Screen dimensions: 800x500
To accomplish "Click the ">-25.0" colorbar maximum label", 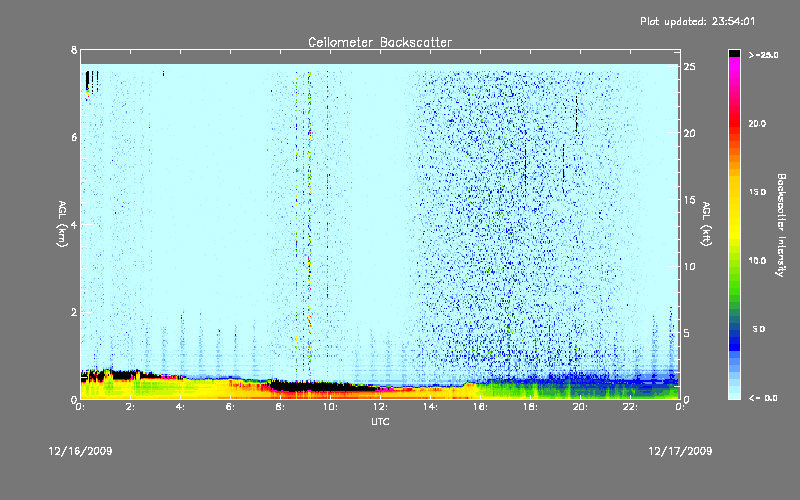I will (x=763, y=55).
